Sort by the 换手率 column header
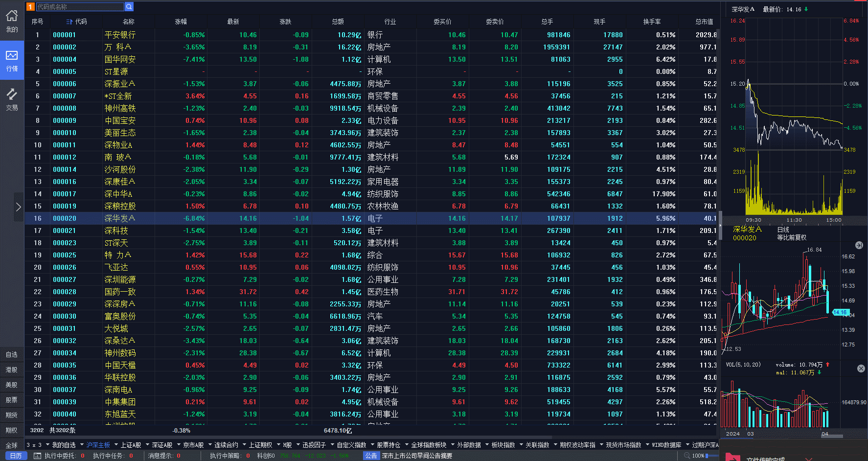Viewport: 868px width, 461px height. [x=652, y=22]
